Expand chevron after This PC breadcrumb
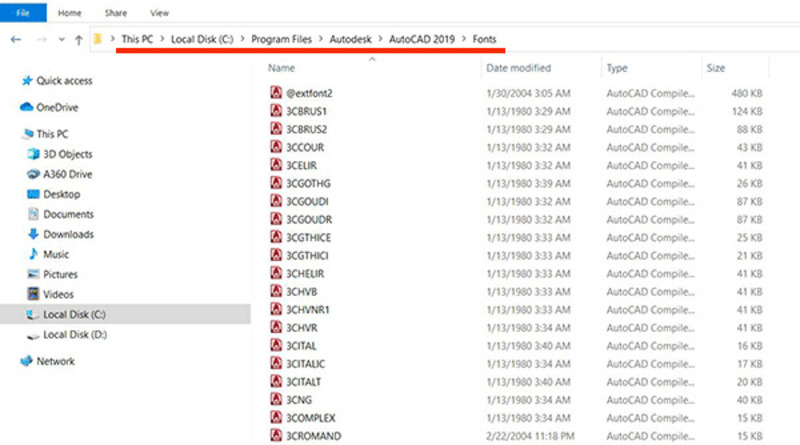 click(x=162, y=39)
